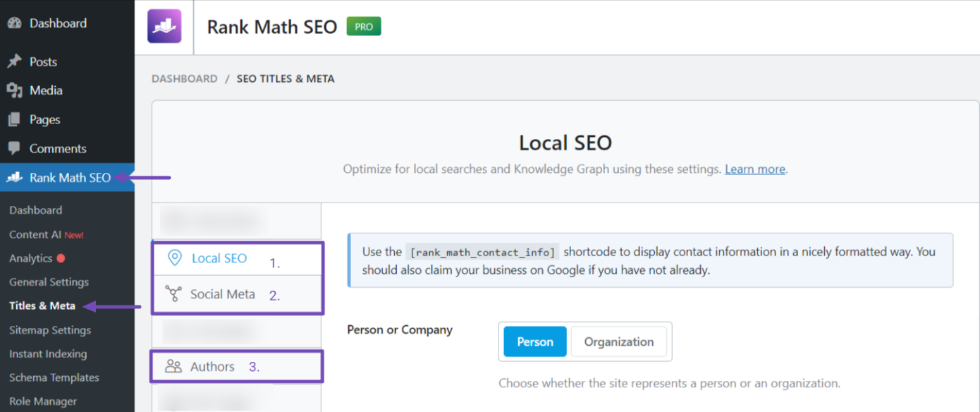This screenshot has height=412, width=980.
Task: Click the Authors people icon
Action: [173, 366]
